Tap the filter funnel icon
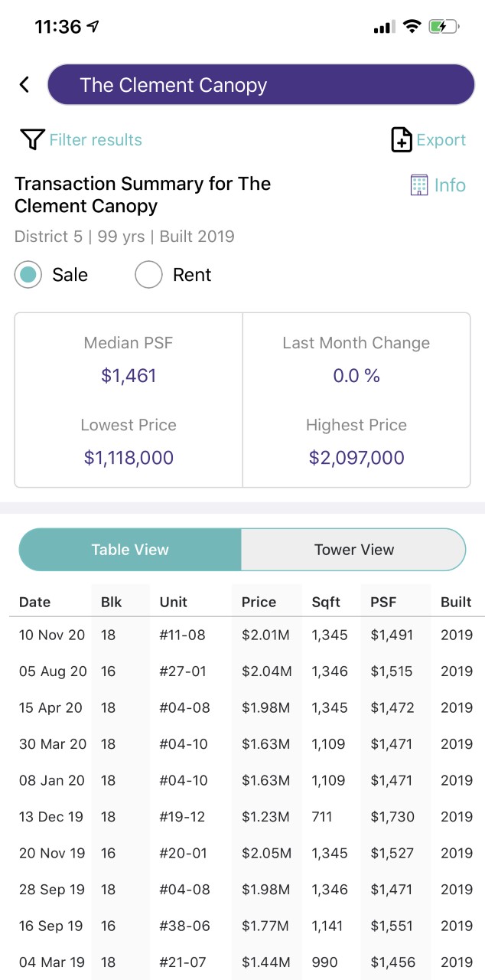The image size is (485, 980). click(x=32, y=139)
